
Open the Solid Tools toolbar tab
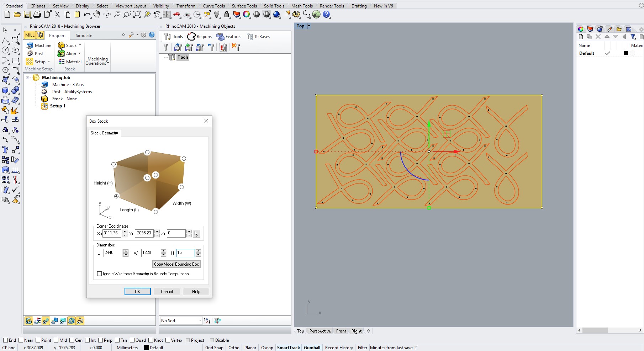(274, 6)
